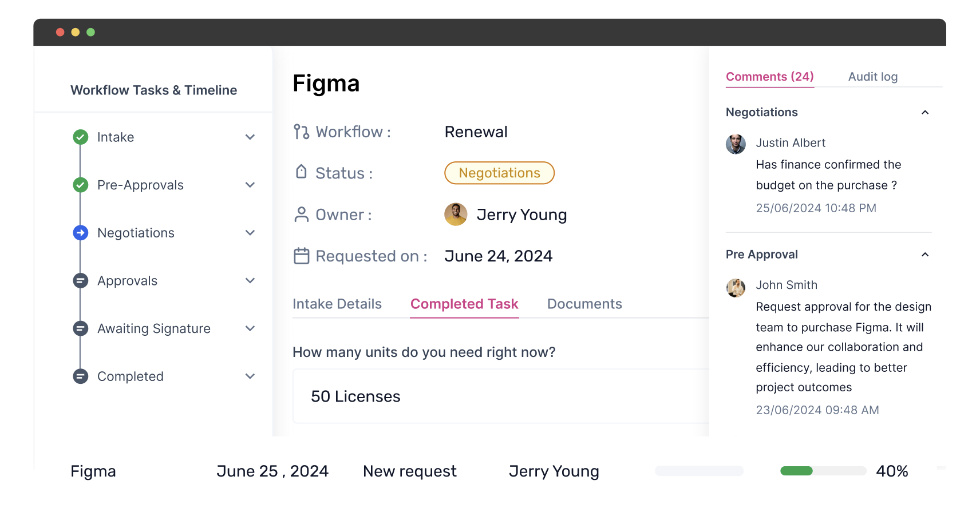980x524 pixels.
Task: Expand the Approvals step chevron
Action: 250,281
